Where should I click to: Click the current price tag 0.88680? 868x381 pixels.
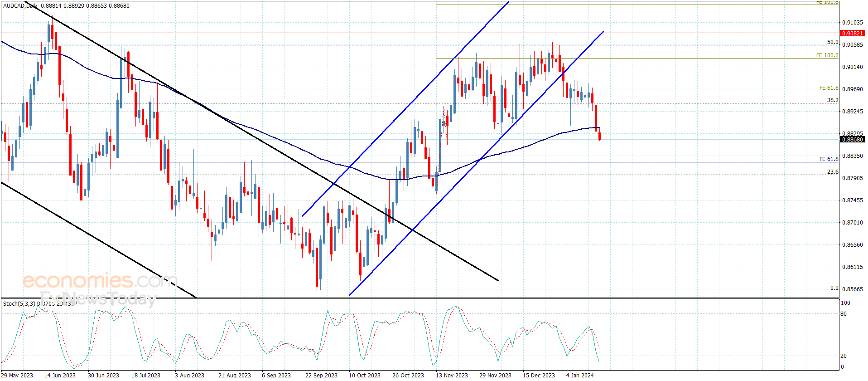click(x=852, y=139)
